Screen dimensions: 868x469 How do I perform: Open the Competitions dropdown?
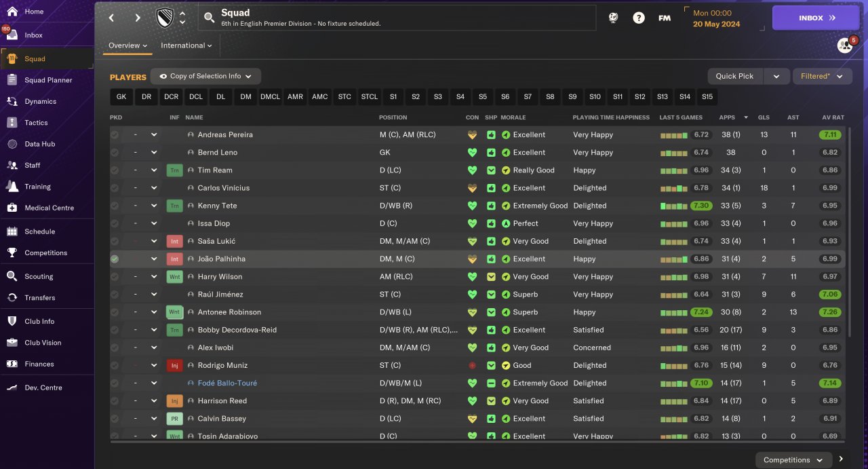click(x=793, y=459)
